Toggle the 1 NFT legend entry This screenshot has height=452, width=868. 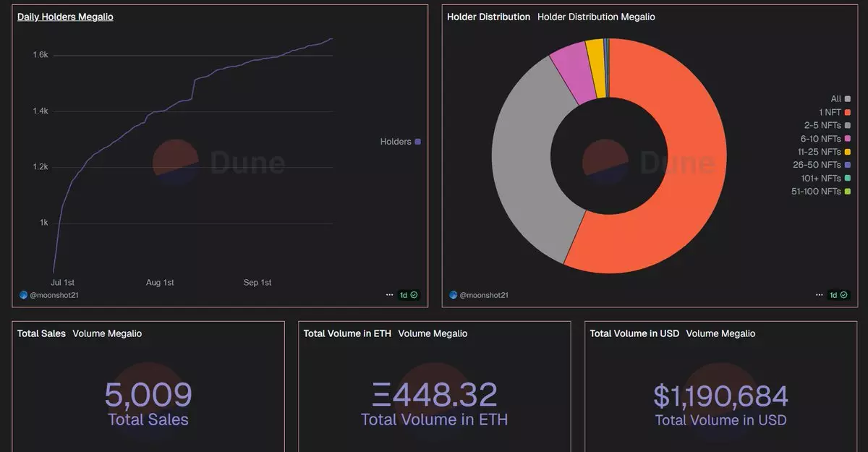(835, 112)
